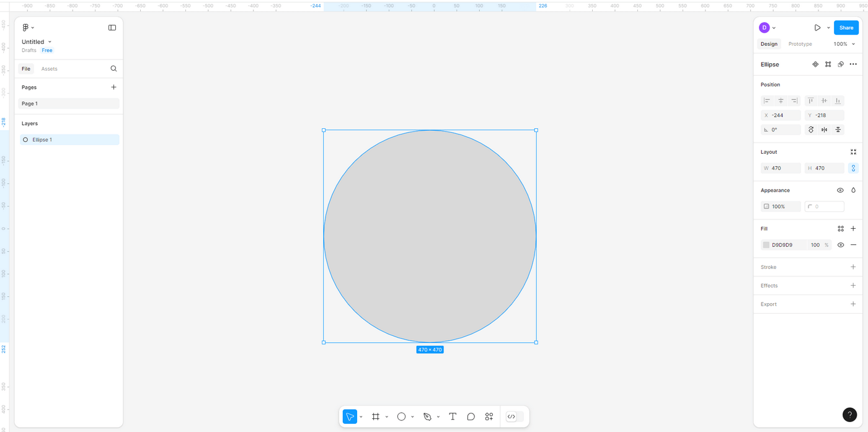Switch to the Design tab
Viewport: 868px width, 432px height.
[769, 44]
